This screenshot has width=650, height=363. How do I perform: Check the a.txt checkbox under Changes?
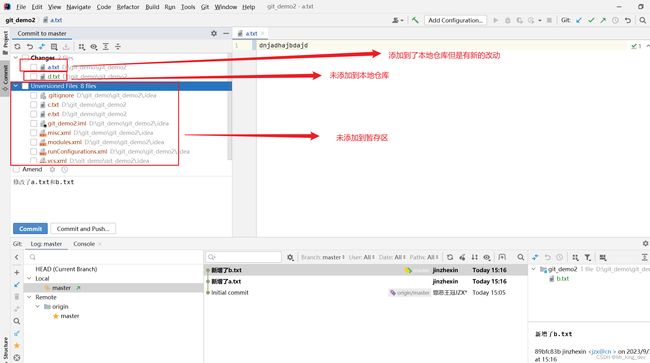coord(34,67)
